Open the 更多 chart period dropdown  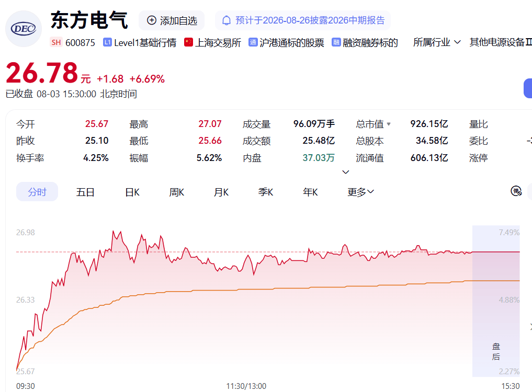click(x=360, y=192)
